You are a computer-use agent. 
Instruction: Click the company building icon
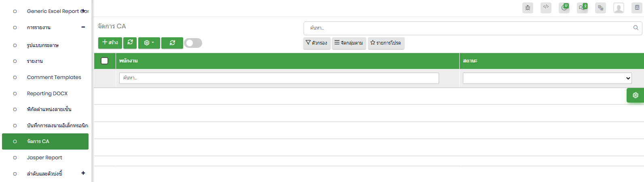click(x=637, y=8)
